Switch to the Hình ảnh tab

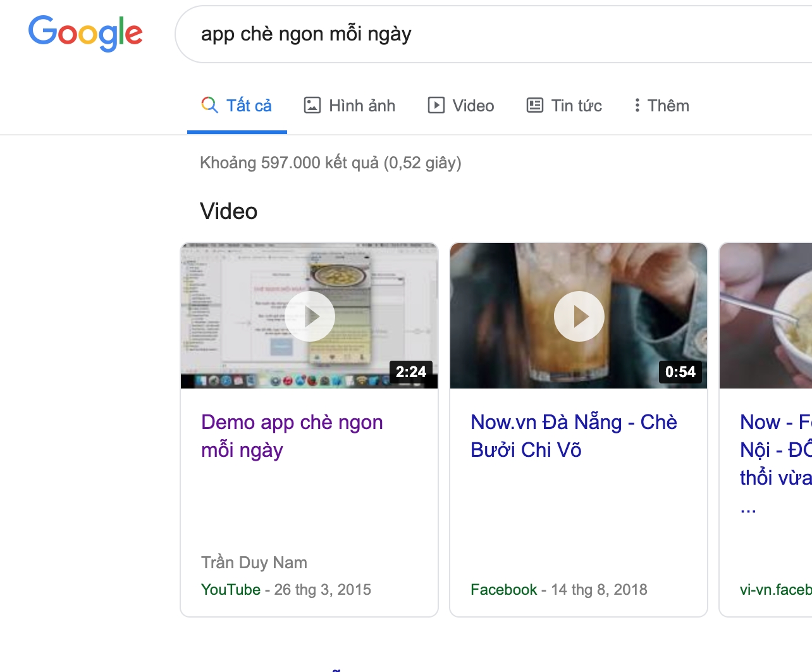[x=350, y=106]
